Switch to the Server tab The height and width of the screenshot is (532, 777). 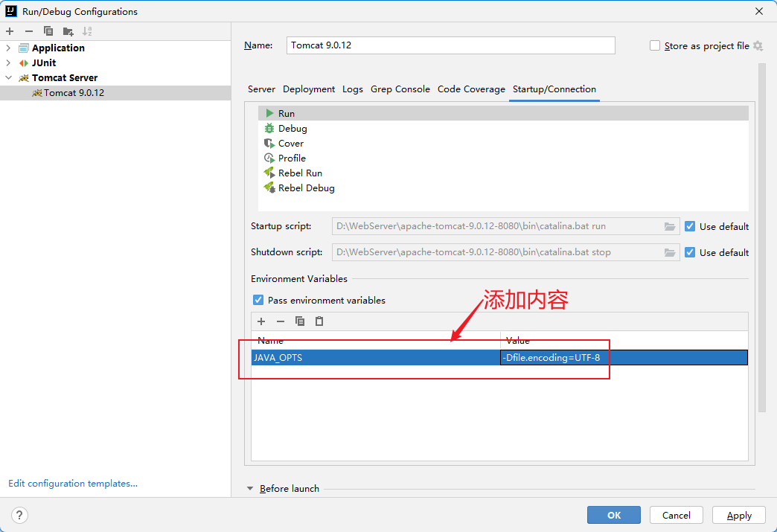tap(261, 89)
